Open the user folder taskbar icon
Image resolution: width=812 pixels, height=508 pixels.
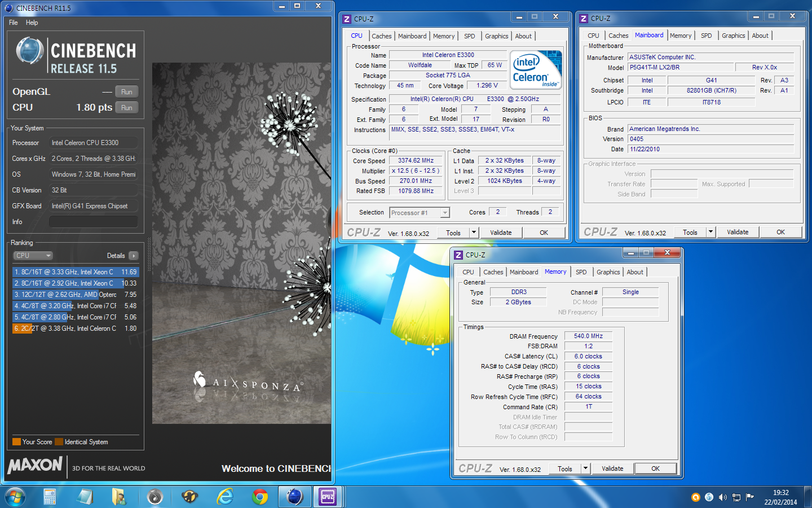[119, 497]
